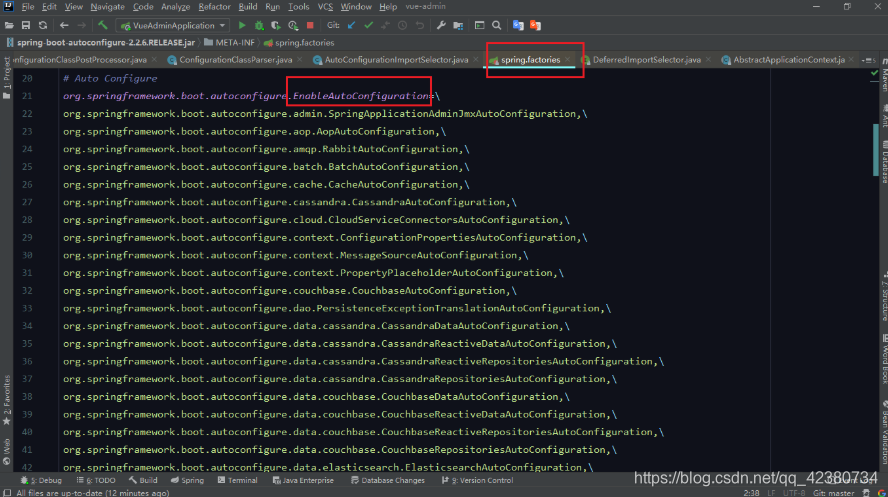Stop the running application
888x497 pixels.
[x=310, y=25]
